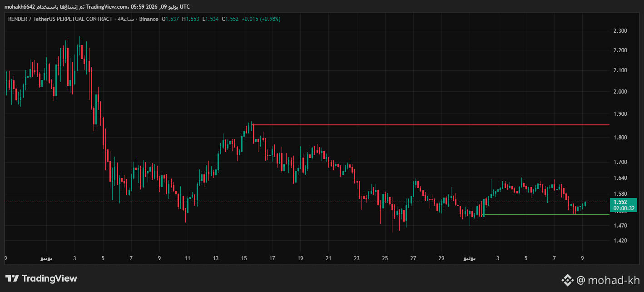Click the 11 date label on time axis
644x292 pixels.
coord(188,258)
